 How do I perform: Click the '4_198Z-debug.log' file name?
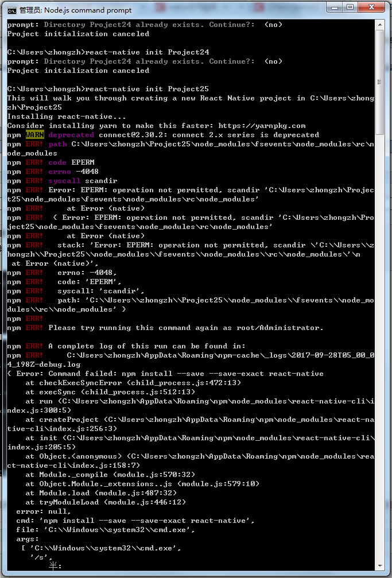pos(44,364)
